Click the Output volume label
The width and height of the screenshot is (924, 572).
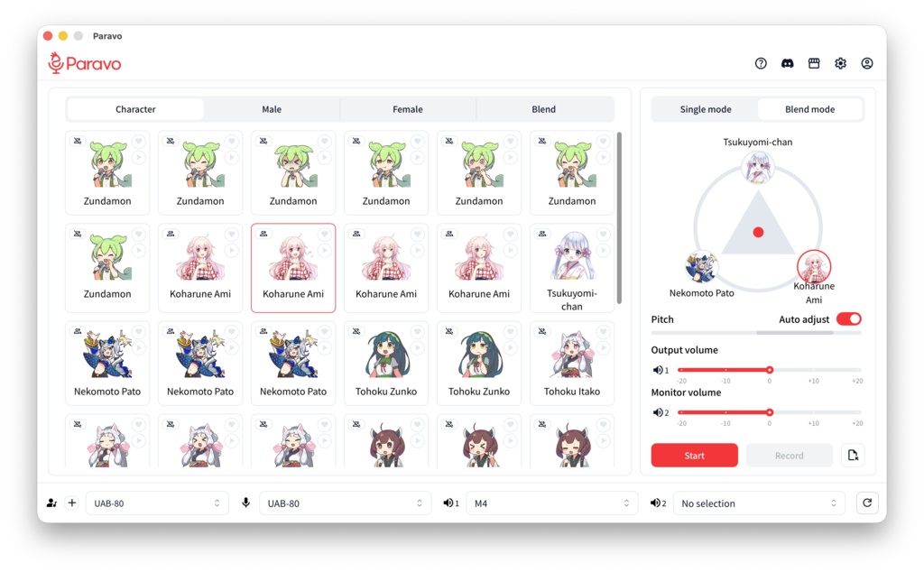point(684,350)
